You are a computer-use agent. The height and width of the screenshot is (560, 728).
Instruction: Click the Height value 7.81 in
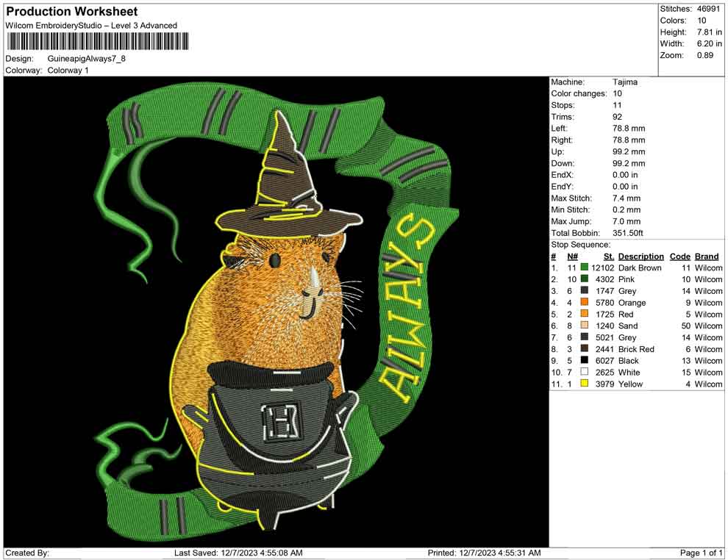[x=710, y=32]
